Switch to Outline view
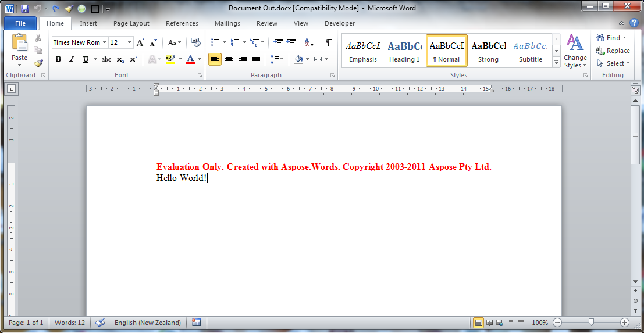 click(511, 323)
